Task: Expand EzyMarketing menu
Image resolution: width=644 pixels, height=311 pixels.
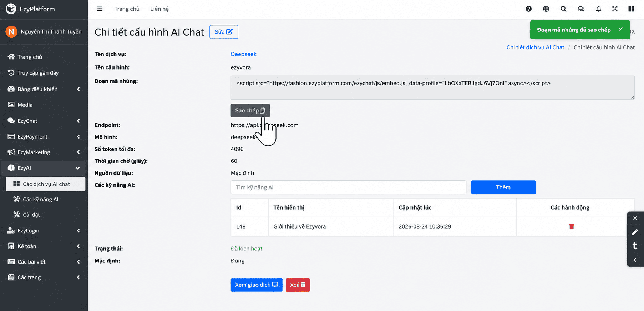Action: click(44, 152)
